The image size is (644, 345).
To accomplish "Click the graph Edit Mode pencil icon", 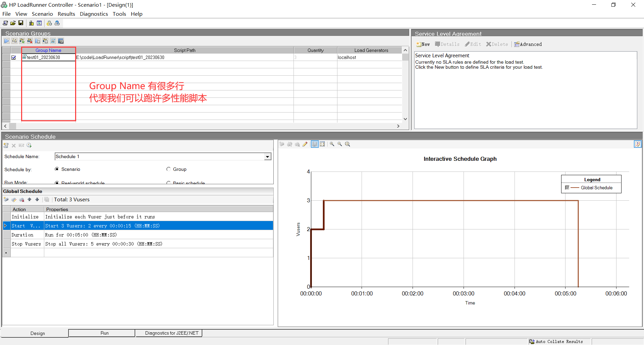I will click(305, 144).
